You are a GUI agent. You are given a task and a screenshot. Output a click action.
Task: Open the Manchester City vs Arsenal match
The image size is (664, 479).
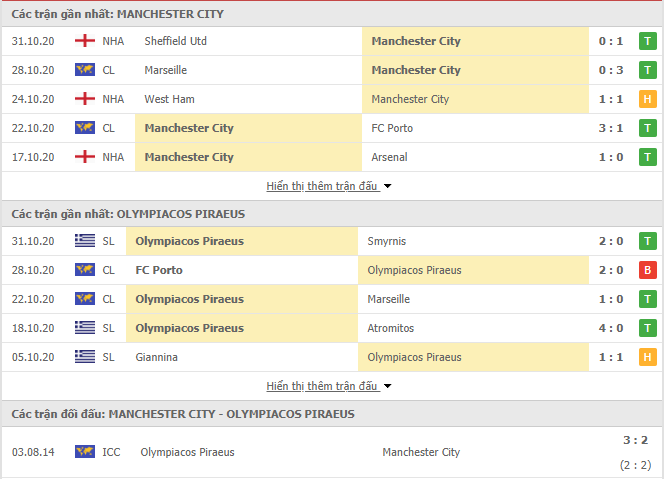point(332,157)
